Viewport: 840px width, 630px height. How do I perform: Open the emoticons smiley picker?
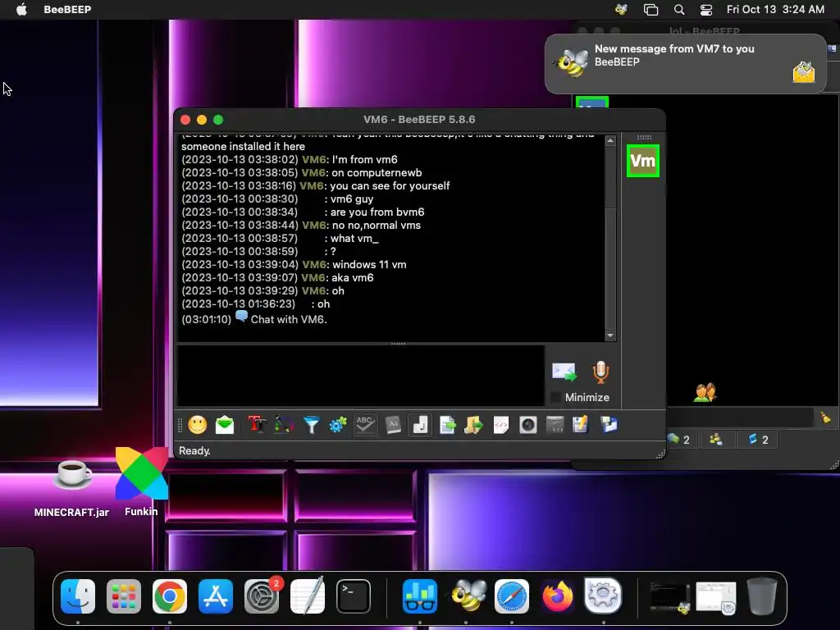pyautogui.click(x=197, y=426)
